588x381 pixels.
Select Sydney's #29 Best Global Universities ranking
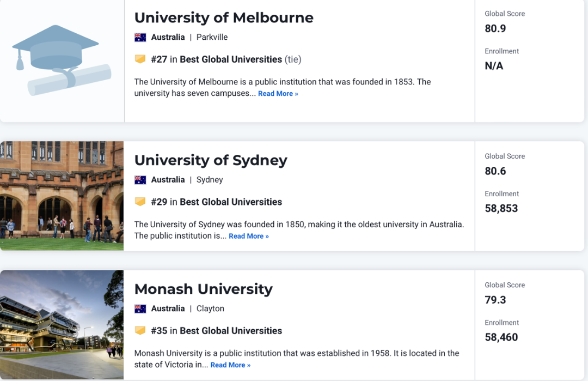[x=216, y=202]
